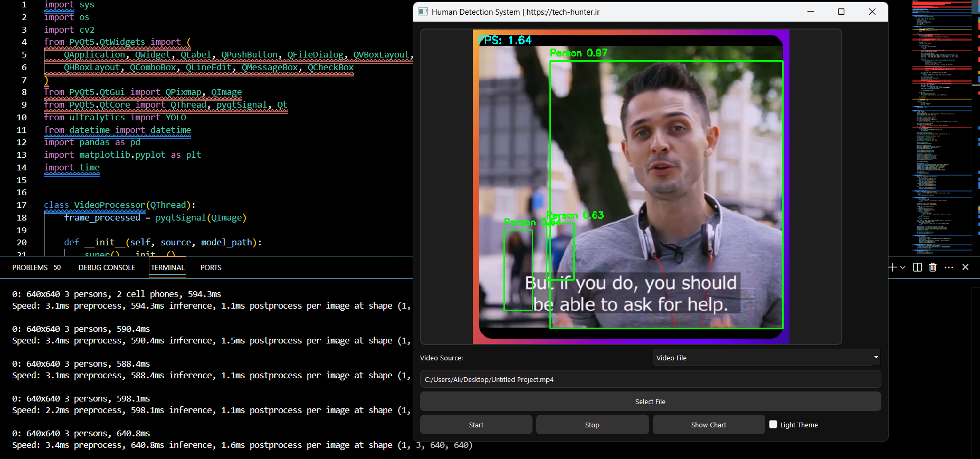Minimize the Human Detection System window
This screenshot has width=980, height=459.
point(811,12)
